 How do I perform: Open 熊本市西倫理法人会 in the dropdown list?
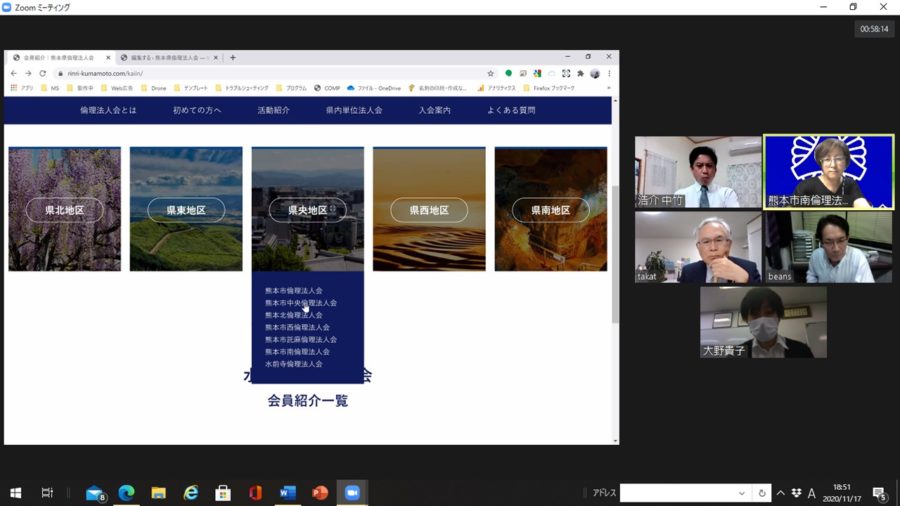297,328
